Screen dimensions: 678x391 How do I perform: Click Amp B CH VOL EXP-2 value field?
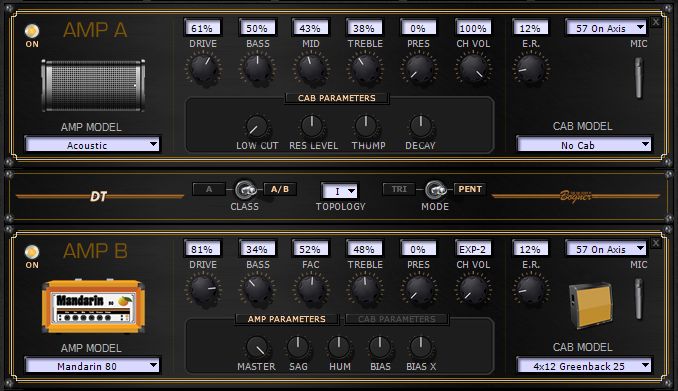point(472,249)
